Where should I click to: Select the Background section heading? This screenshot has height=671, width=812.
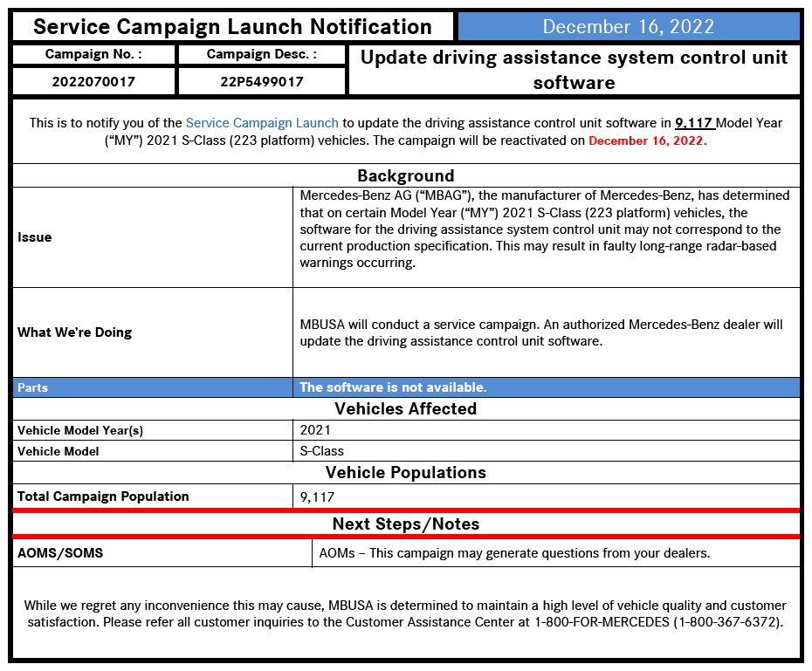click(x=405, y=176)
